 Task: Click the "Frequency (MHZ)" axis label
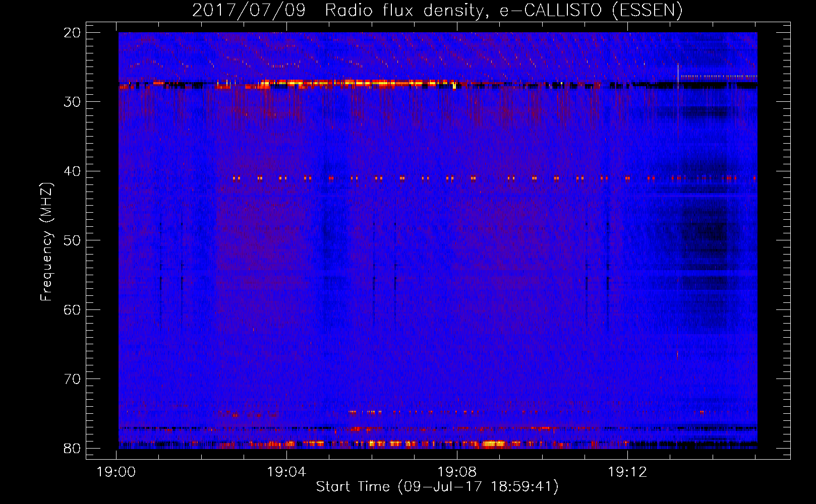[46, 242]
